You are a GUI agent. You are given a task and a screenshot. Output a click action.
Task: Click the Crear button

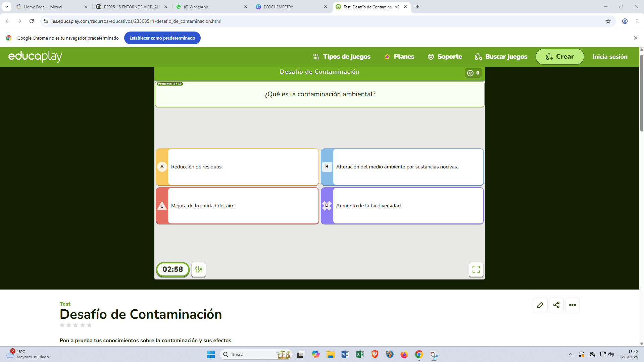(x=559, y=57)
